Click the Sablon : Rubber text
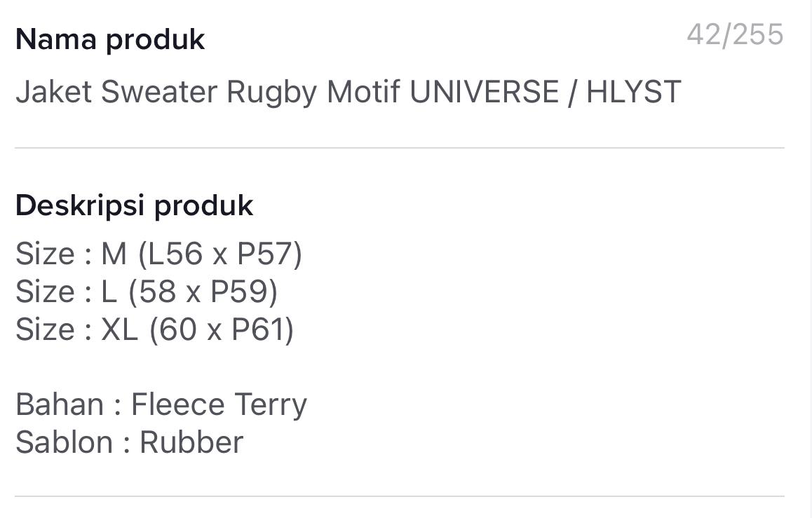 pyautogui.click(x=129, y=442)
